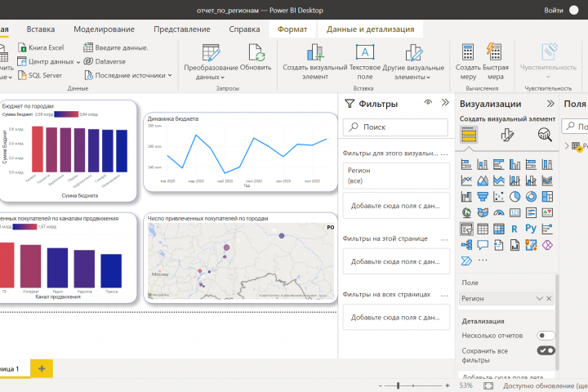Add a new page with plus button

click(42, 369)
